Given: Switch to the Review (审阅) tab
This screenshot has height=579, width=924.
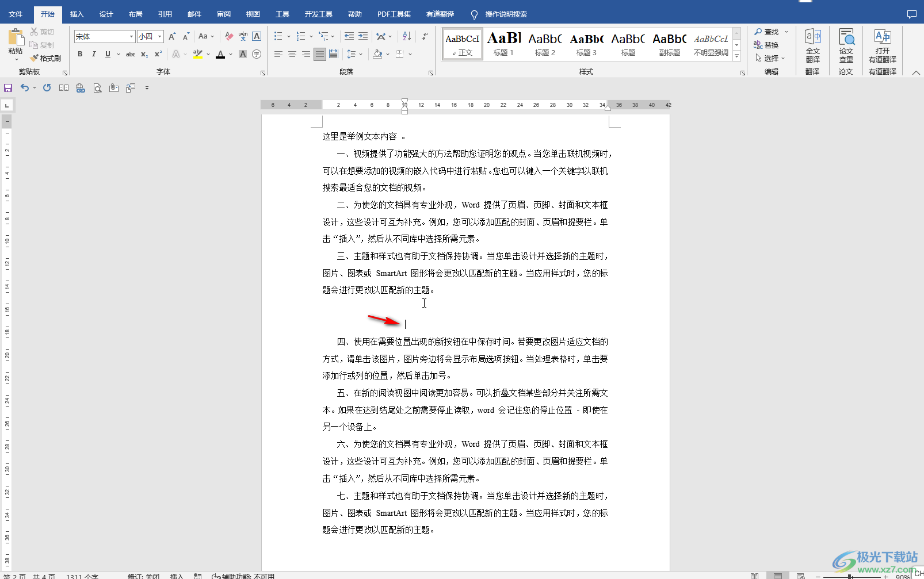Looking at the screenshot, I should click(x=223, y=14).
